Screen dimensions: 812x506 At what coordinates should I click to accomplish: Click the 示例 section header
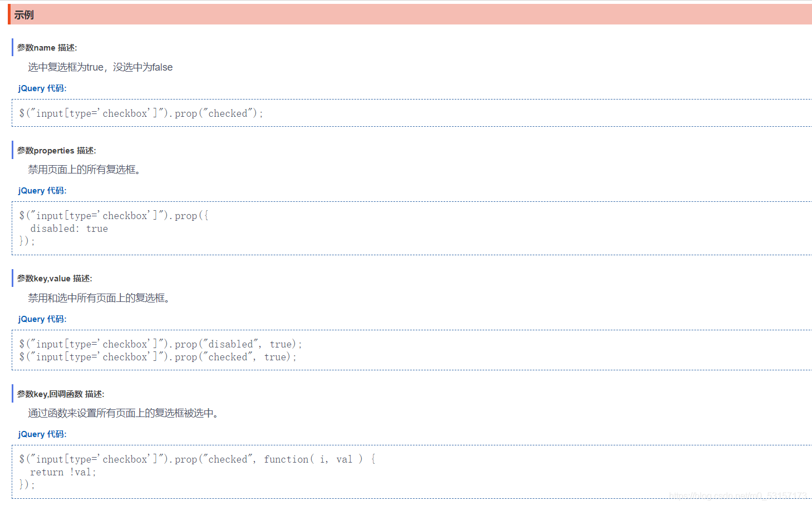[x=410, y=14]
